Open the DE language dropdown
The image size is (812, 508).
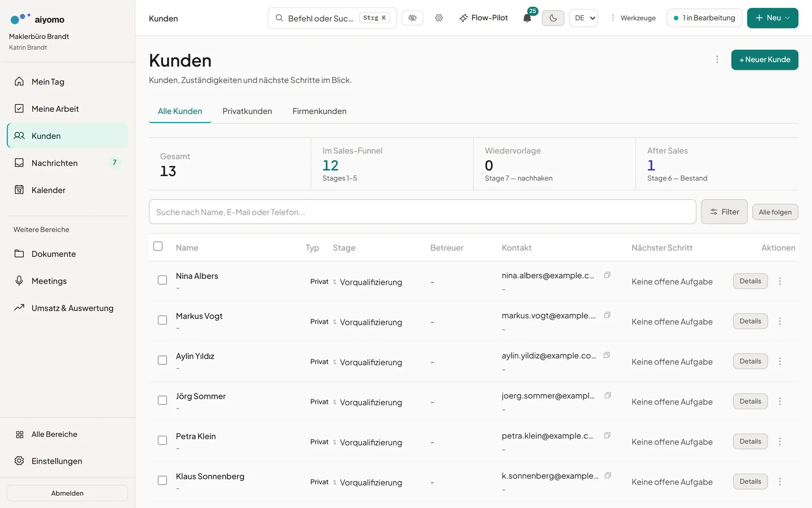(x=583, y=18)
